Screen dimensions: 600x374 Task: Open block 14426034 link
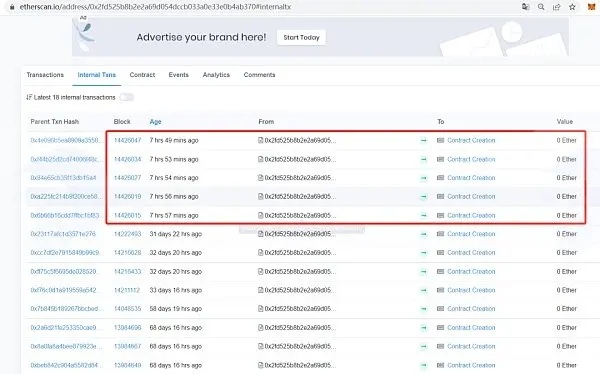127,159
